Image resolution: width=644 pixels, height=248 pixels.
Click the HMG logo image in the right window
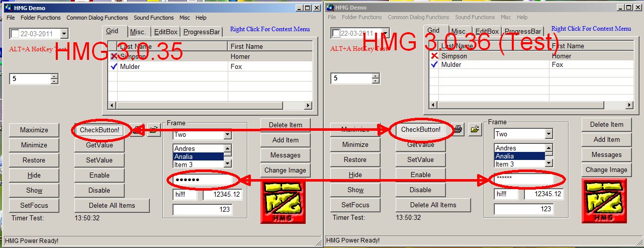click(602, 201)
